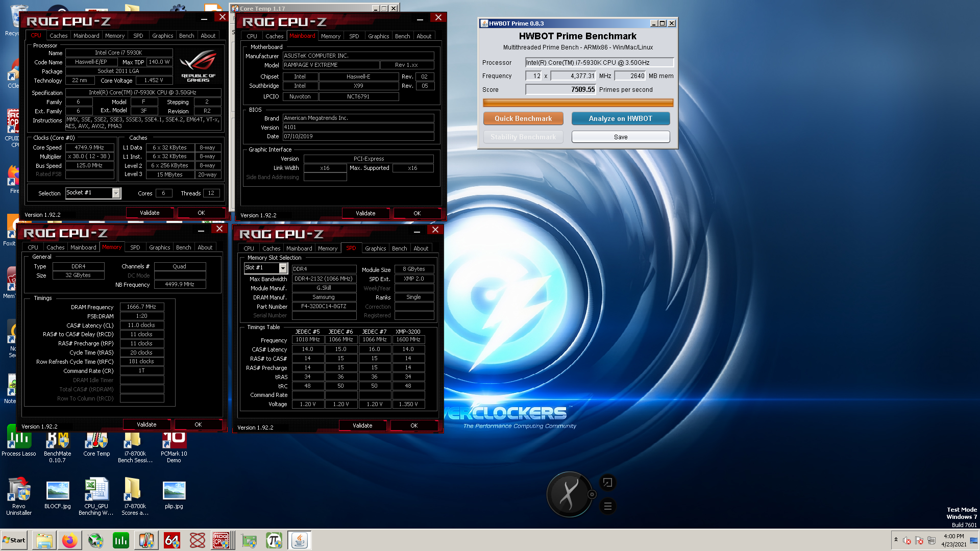The image size is (980, 551).
Task: Open plip.jpg image on desktop
Action: (174, 494)
